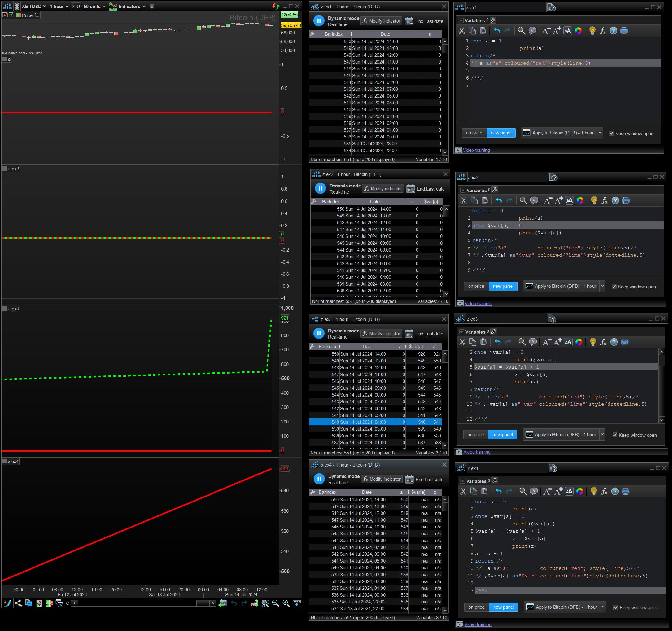
Task: Open the 1 hour timeframe dropdown
Action: click(59, 7)
